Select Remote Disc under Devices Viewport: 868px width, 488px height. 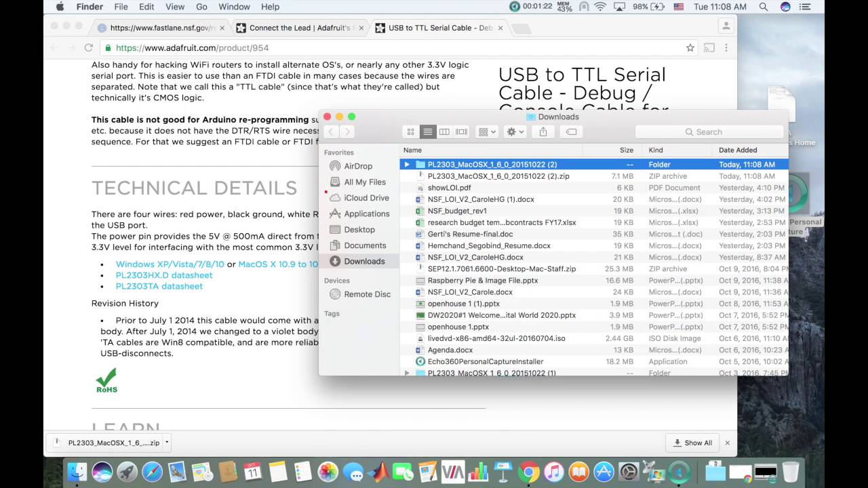pyautogui.click(x=367, y=294)
